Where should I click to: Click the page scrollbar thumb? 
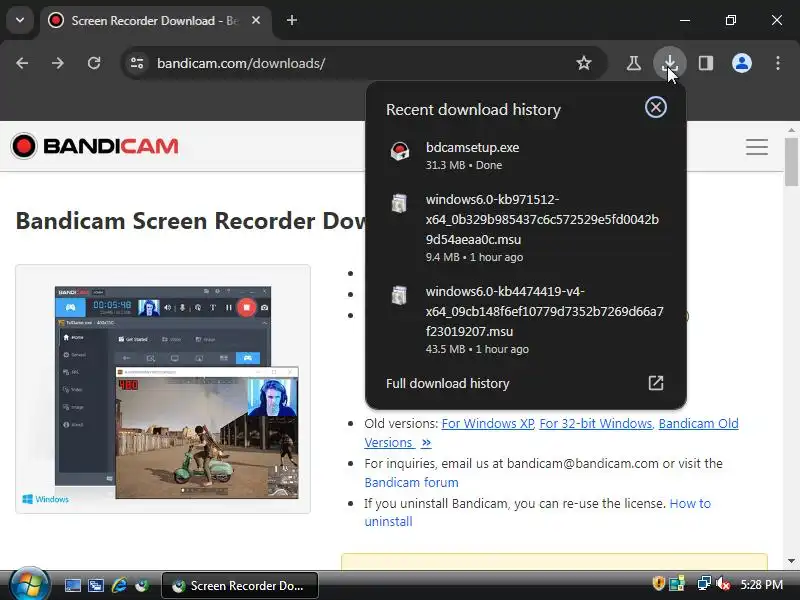[x=791, y=162]
